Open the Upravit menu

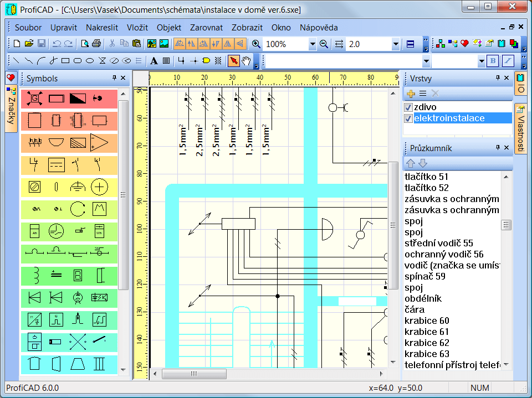click(x=64, y=28)
